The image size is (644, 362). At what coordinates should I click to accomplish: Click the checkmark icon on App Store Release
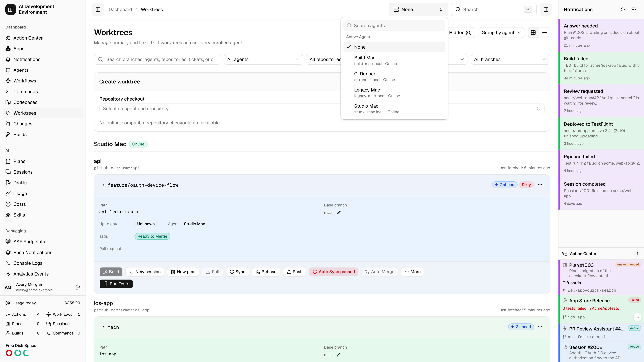coord(637,317)
